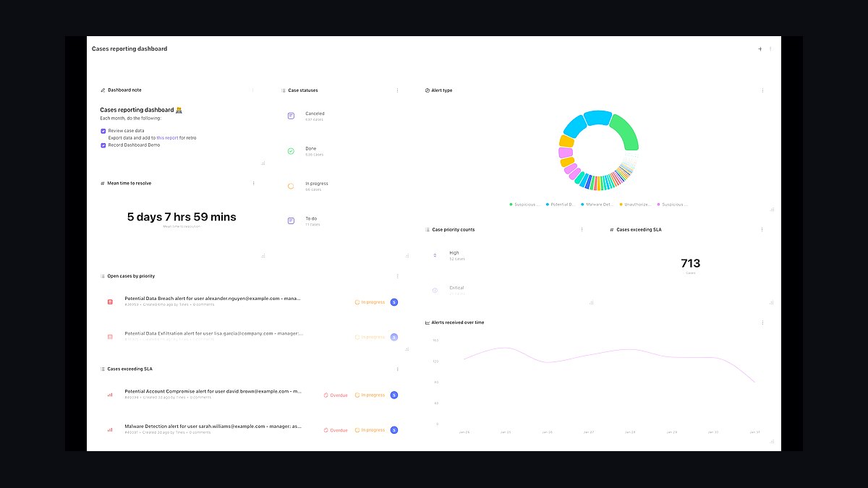This screenshot has width=868, height=488.
Task: Click the orange In progress status icon
Action: tap(291, 186)
